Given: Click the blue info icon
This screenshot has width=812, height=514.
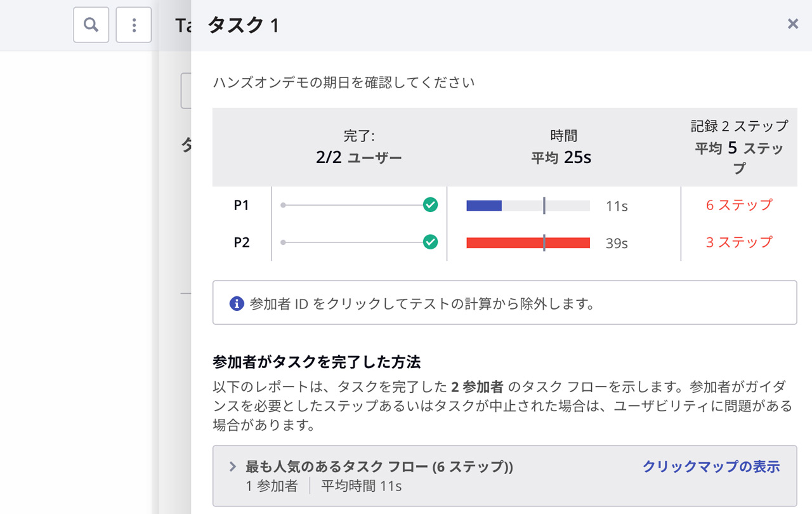Looking at the screenshot, I should point(237,303).
